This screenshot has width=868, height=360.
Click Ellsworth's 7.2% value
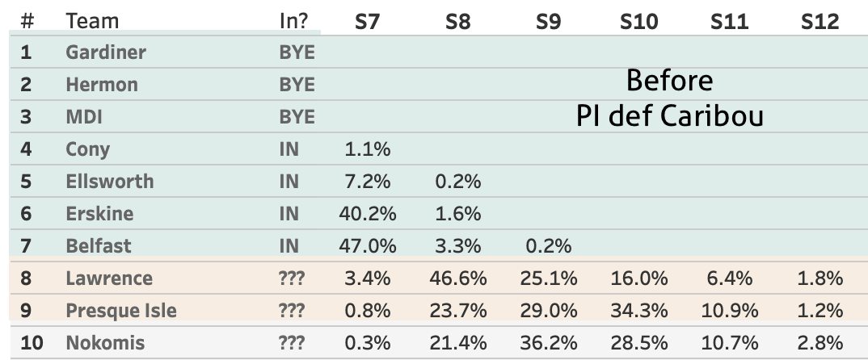pos(367,182)
